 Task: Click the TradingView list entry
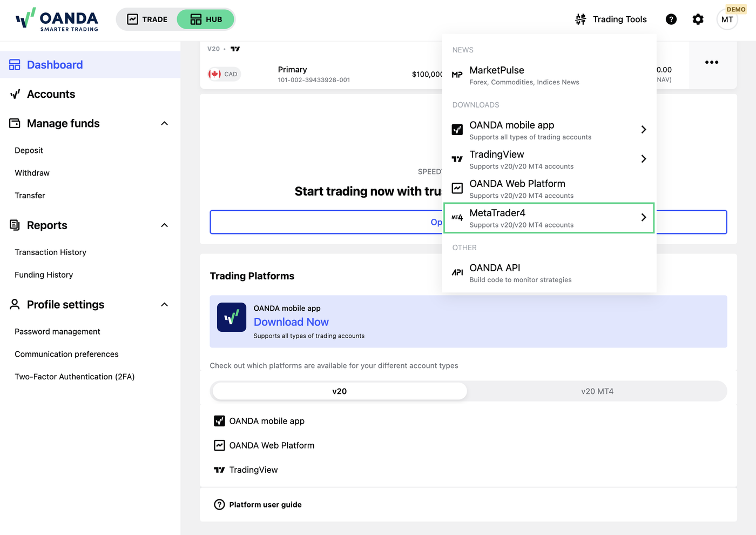(253, 470)
